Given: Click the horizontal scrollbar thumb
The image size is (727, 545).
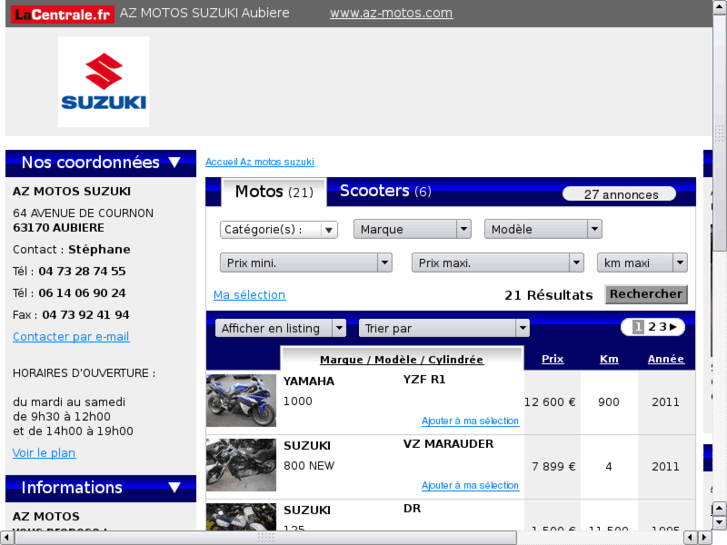Looking at the screenshot, I should click(x=266, y=537).
